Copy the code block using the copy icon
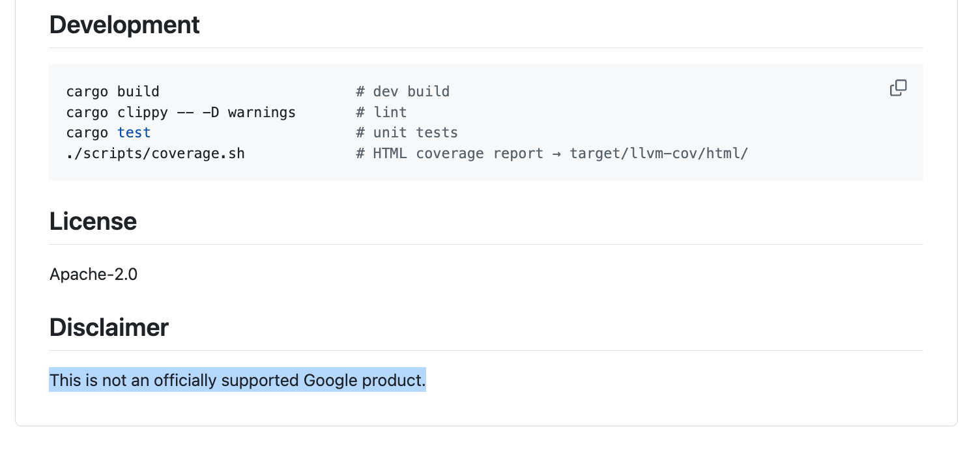Image resolution: width=980 pixels, height=470 pixels. point(898,88)
